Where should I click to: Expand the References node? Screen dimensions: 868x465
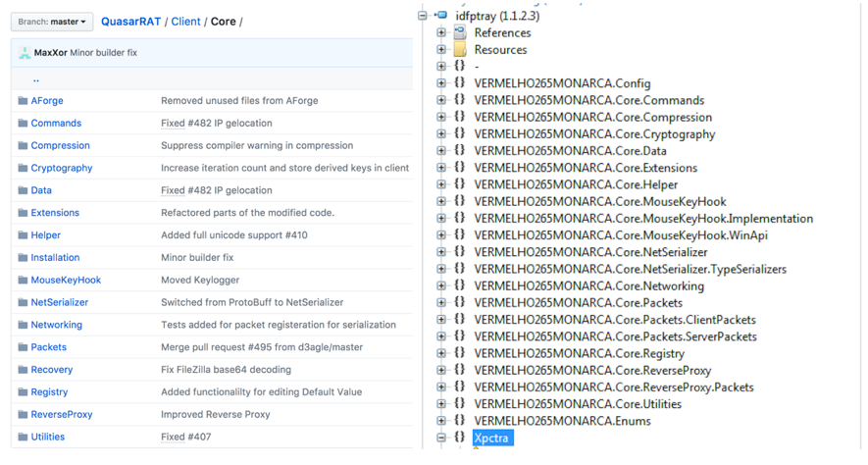pos(440,32)
